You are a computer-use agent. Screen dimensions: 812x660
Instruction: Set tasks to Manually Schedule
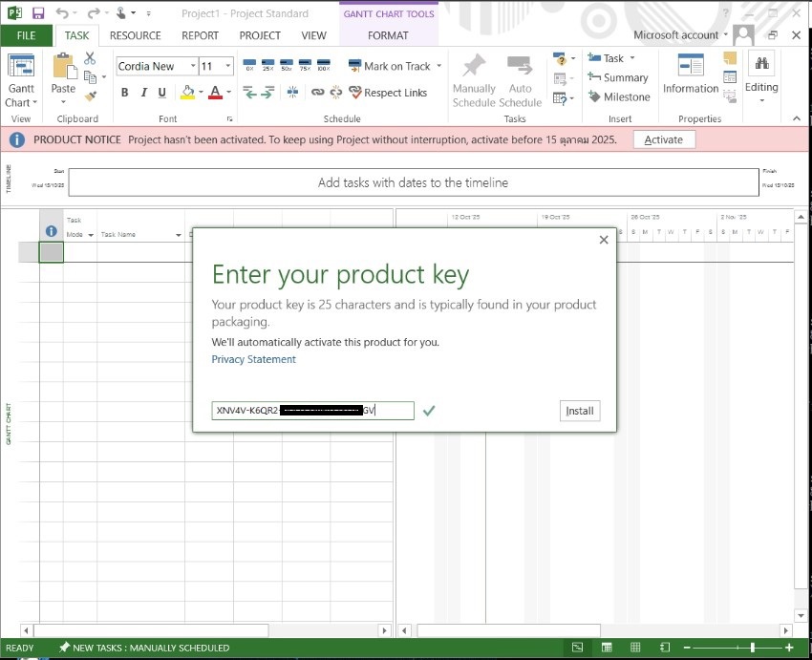[x=474, y=80]
